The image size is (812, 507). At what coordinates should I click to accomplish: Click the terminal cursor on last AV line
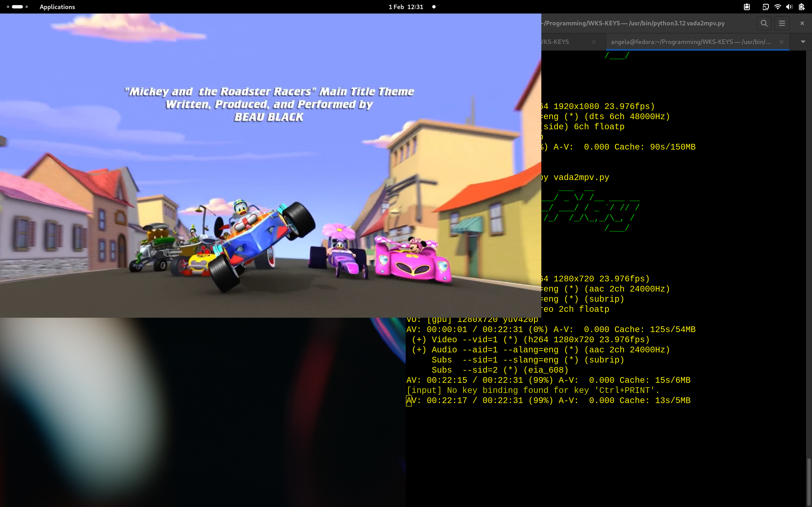click(x=409, y=401)
